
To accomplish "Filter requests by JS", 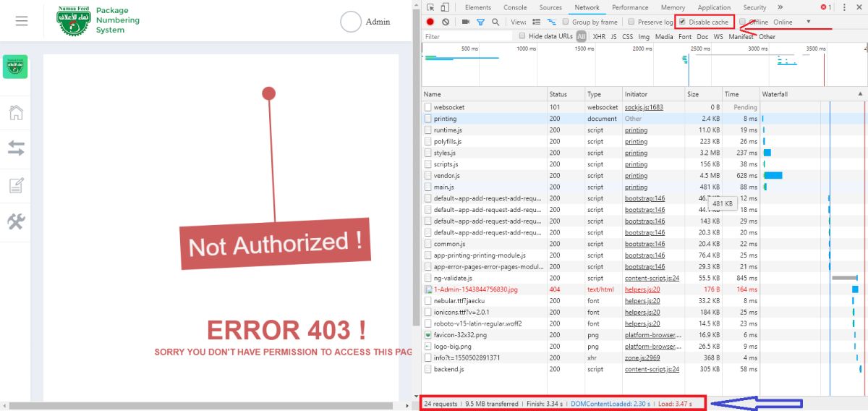I will (x=613, y=36).
